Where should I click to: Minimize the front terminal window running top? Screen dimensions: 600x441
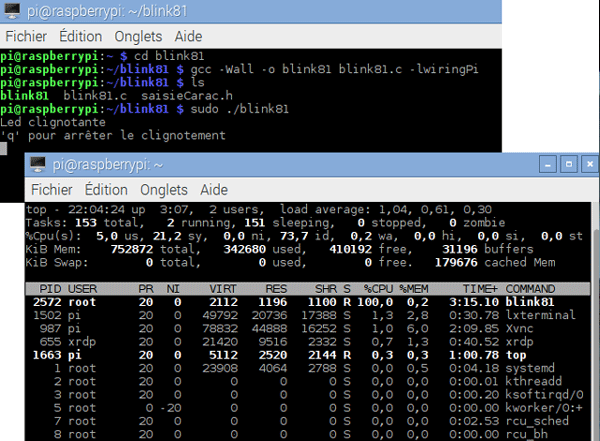point(546,163)
